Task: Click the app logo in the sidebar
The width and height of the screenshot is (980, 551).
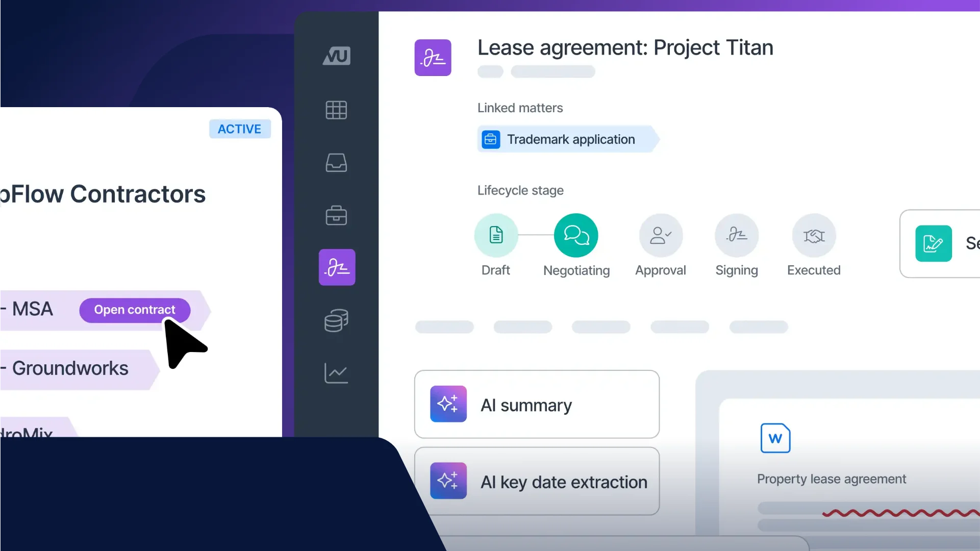Action: click(x=336, y=56)
